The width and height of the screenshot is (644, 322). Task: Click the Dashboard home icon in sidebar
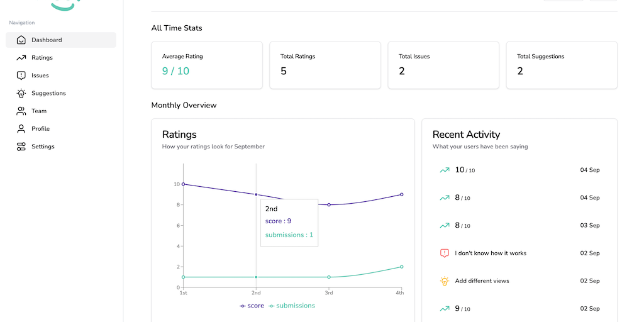coord(21,40)
